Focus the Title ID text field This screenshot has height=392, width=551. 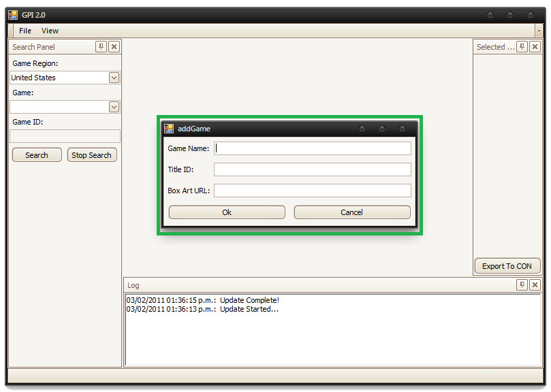[313, 169]
